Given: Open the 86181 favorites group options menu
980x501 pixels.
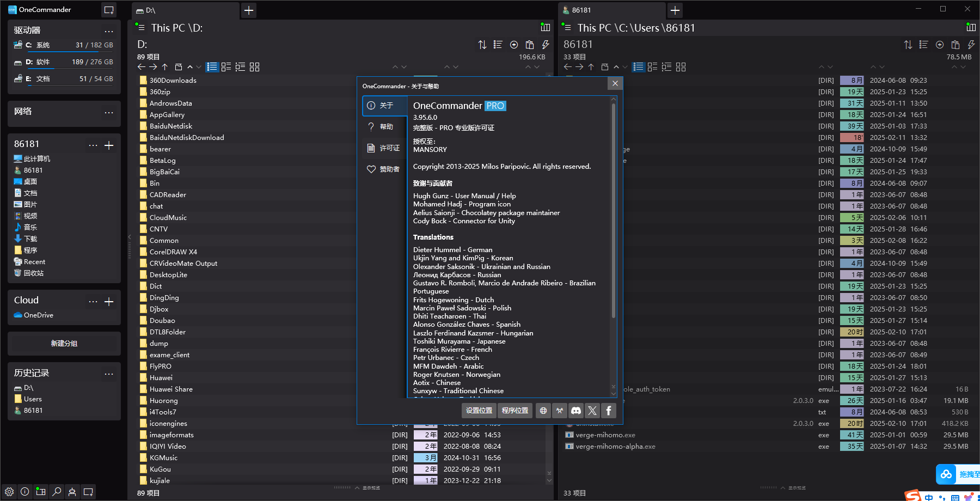Looking at the screenshot, I should pos(93,145).
